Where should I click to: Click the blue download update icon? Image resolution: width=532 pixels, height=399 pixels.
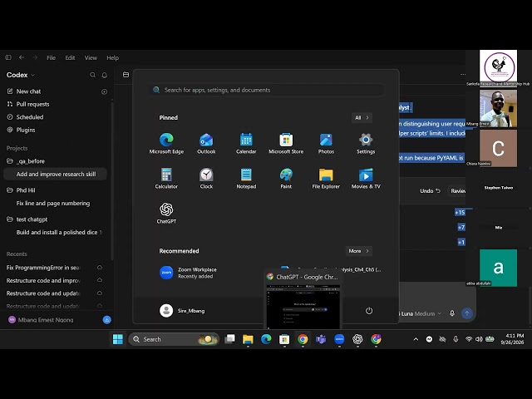point(106,319)
